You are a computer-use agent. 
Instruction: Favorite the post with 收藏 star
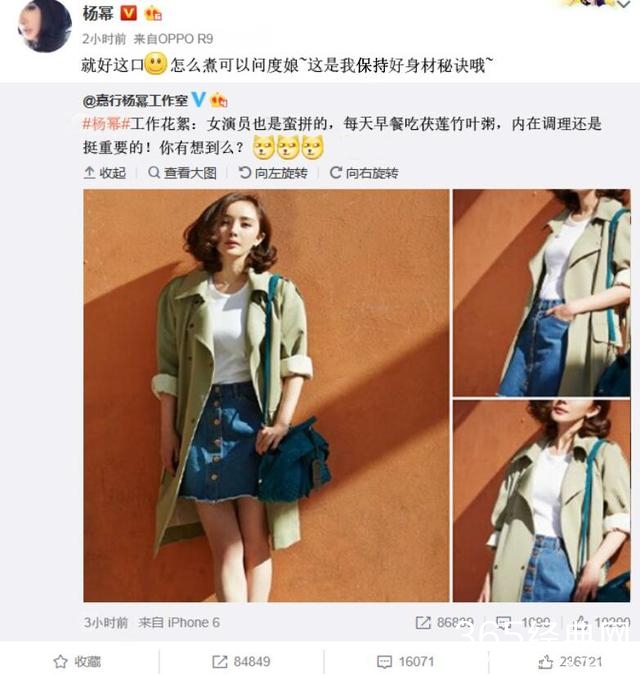[77, 661]
